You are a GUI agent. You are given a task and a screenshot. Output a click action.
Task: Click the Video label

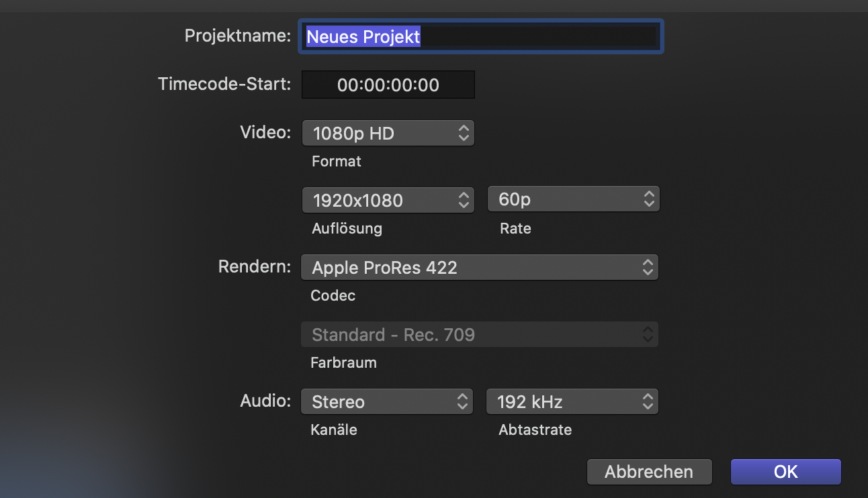click(x=265, y=132)
